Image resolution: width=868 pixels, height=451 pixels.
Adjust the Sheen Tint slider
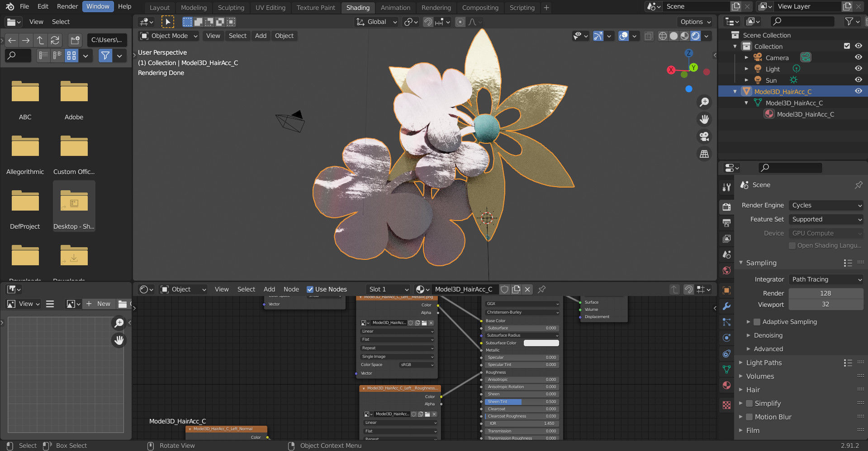coord(522,402)
